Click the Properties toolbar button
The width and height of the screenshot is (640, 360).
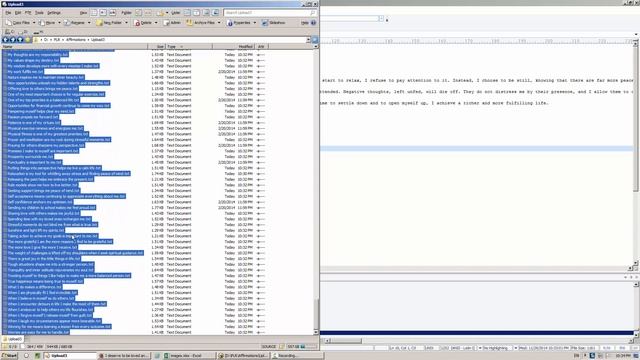[239, 23]
